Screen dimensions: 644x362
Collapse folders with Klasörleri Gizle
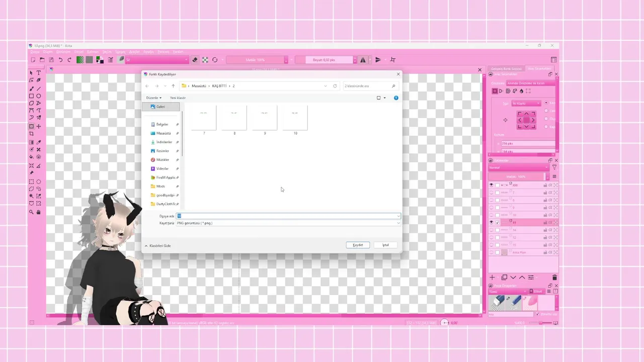pyautogui.click(x=157, y=246)
